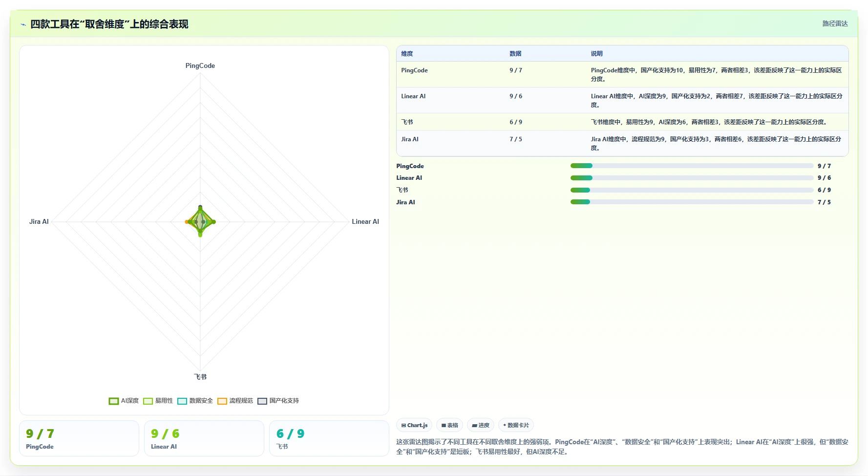Click the 表格 tag chip

450,425
